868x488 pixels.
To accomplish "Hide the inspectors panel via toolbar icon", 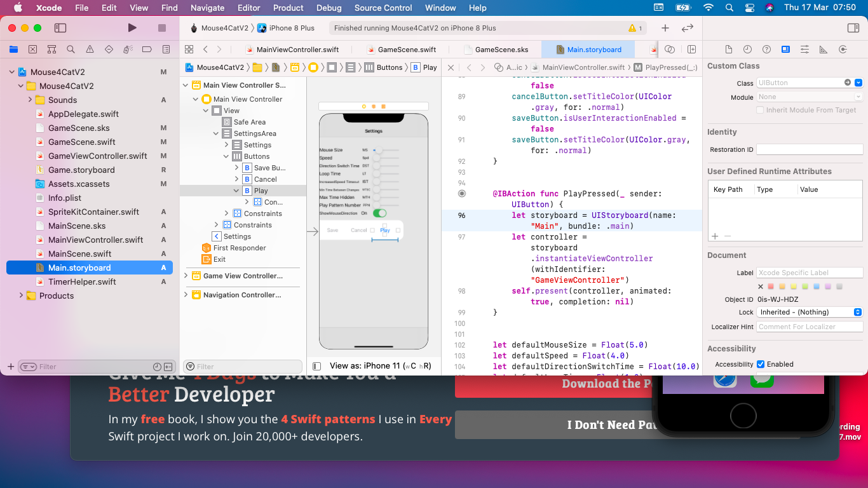I will coord(853,28).
